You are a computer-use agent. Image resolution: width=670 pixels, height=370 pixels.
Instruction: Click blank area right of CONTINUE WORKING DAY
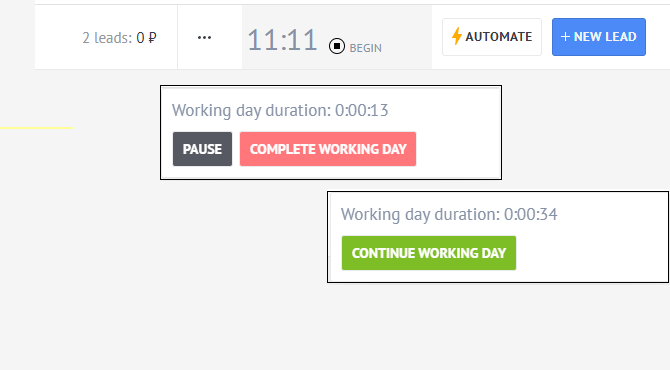(591, 253)
